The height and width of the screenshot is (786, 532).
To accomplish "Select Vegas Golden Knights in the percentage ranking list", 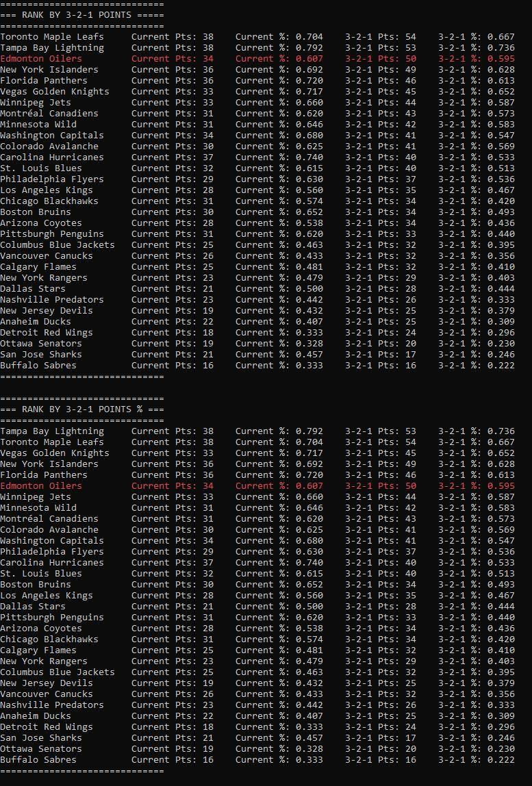I will [x=55, y=453].
